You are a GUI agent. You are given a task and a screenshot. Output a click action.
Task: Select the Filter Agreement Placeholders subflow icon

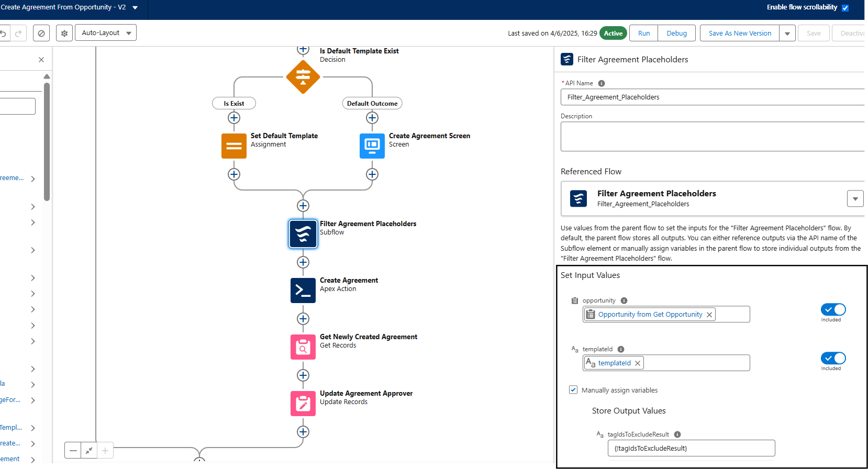click(x=303, y=233)
